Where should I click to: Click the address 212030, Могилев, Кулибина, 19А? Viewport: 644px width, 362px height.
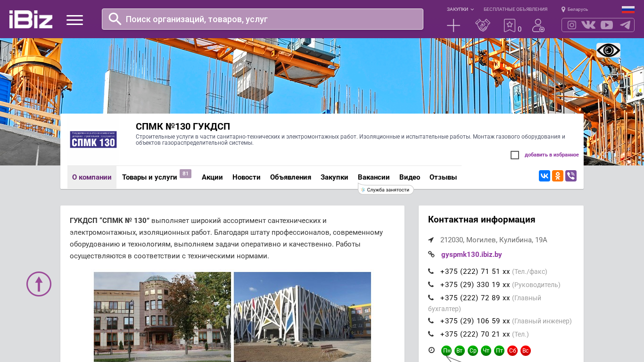coord(494,240)
